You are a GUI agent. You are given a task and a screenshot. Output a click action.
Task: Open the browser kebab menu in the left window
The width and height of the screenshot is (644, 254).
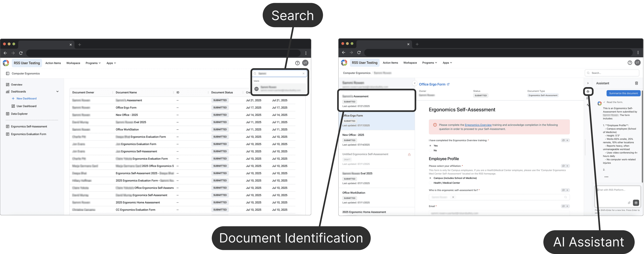(x=306, y=53)
